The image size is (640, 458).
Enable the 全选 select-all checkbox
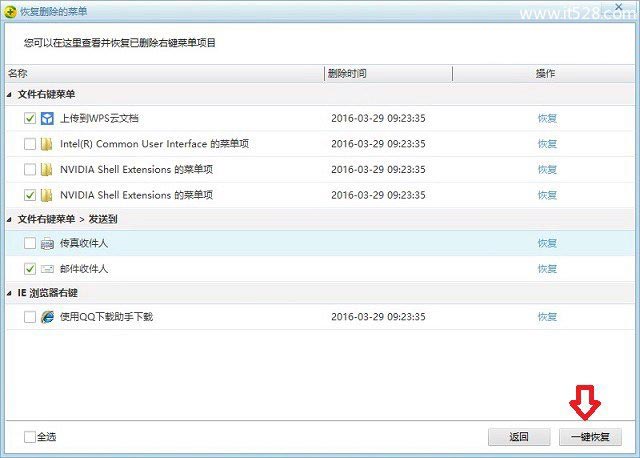pos(30,437)
